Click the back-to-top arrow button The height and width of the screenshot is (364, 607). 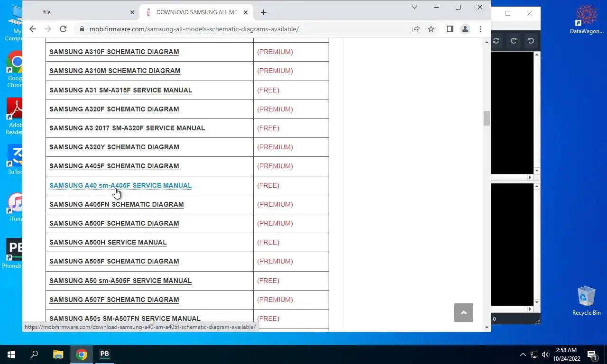tap(464, 313)
